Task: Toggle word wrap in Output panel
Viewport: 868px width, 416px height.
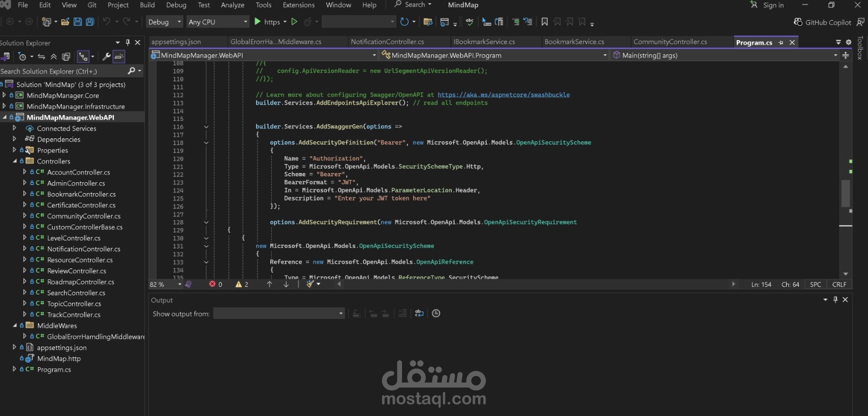Action: [419, 313]
